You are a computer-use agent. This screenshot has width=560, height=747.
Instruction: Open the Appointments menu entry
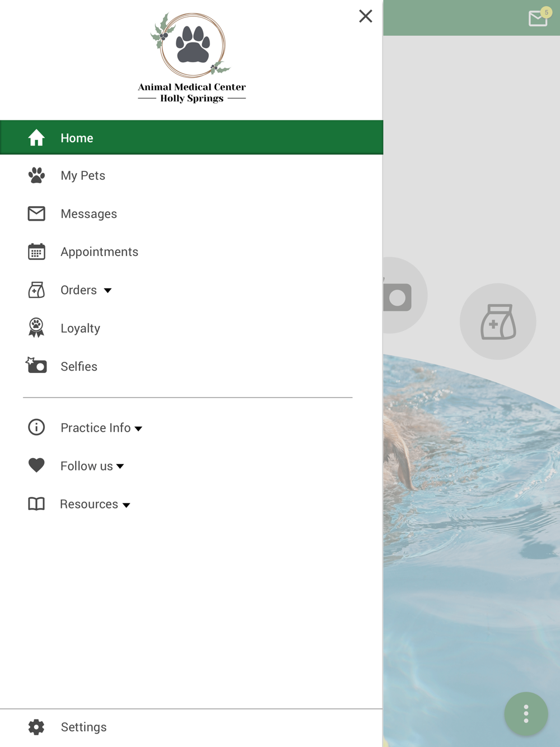pyautogui.click(x=192, y=251)
